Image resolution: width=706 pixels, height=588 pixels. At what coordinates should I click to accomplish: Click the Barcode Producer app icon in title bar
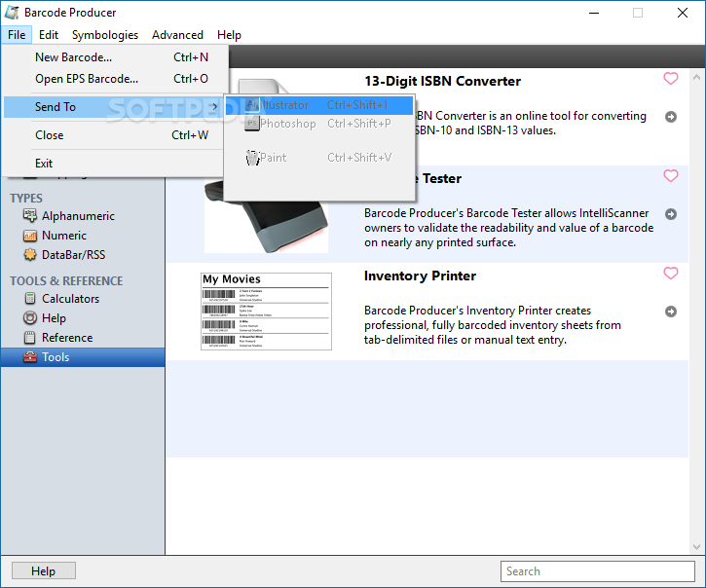point(12,13)
